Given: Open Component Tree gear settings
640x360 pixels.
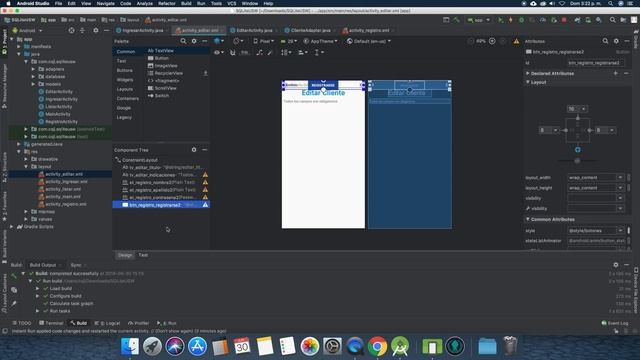Looking at the screenshot, I should (x=194, y=150).
